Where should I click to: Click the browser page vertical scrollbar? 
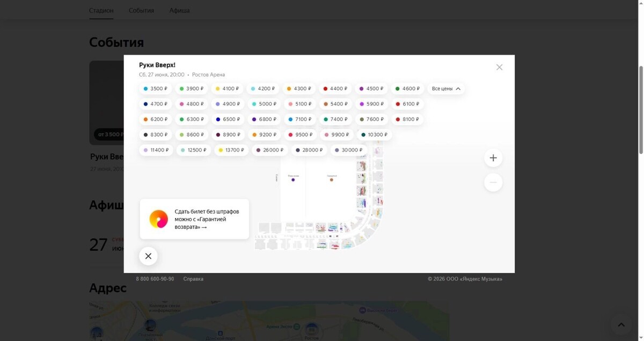click(x=641, y=110)
